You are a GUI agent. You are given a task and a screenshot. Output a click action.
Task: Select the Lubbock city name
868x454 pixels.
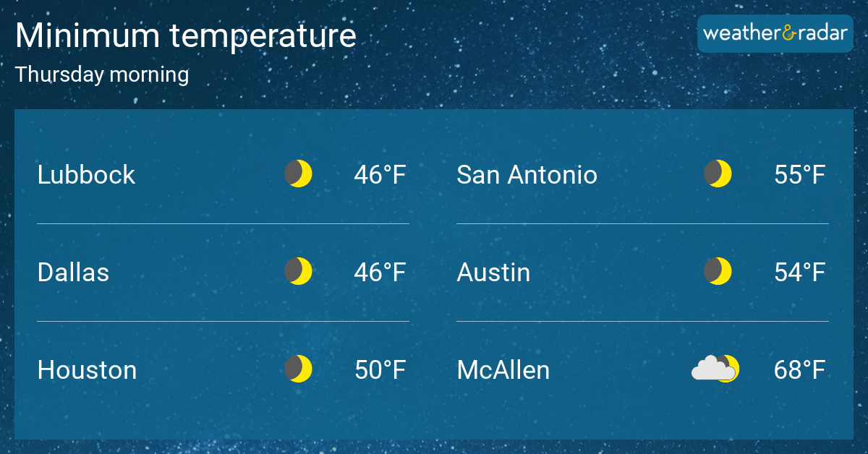(86, 175)
